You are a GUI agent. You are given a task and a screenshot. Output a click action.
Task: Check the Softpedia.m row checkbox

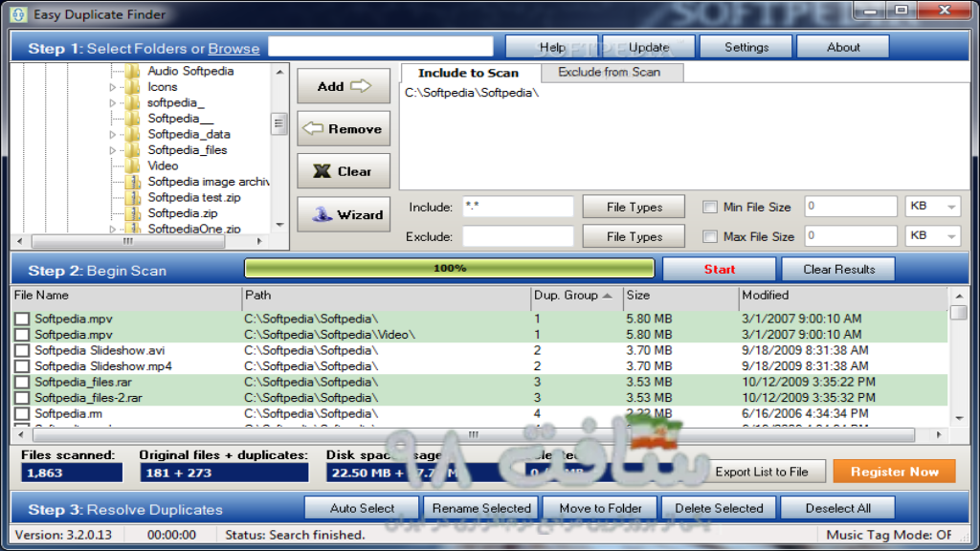coord(22,413)
